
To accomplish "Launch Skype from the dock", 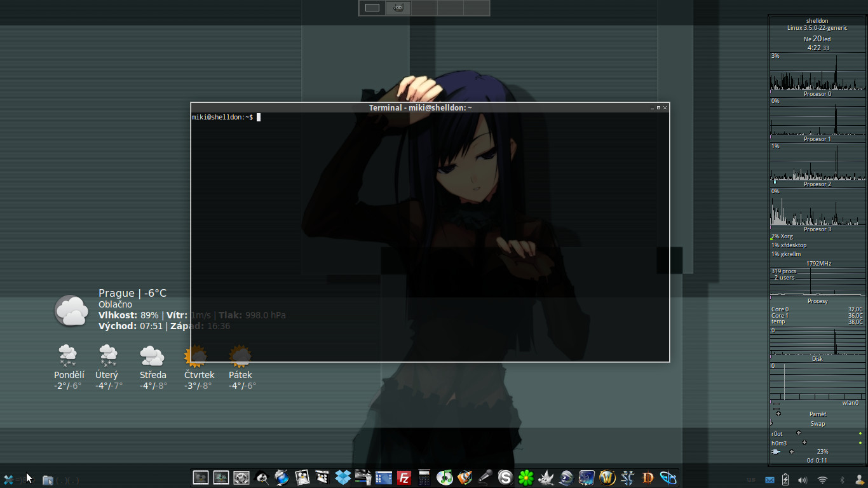I will 505,477.
